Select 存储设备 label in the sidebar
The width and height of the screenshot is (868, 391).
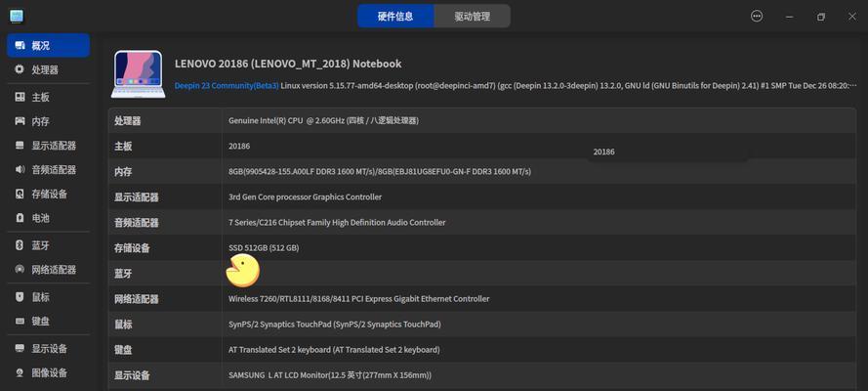click(x=49, y=194)
